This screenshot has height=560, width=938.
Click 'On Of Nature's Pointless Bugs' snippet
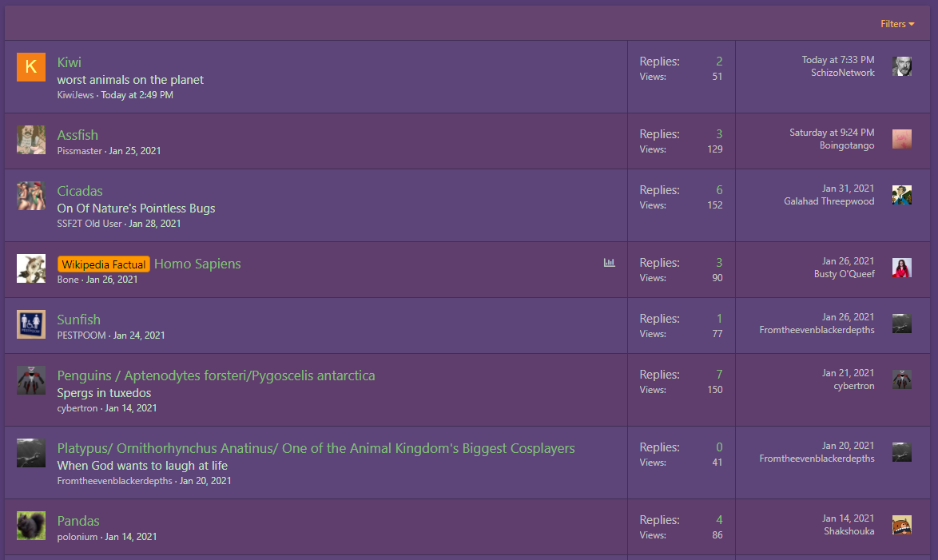(136, 209)
